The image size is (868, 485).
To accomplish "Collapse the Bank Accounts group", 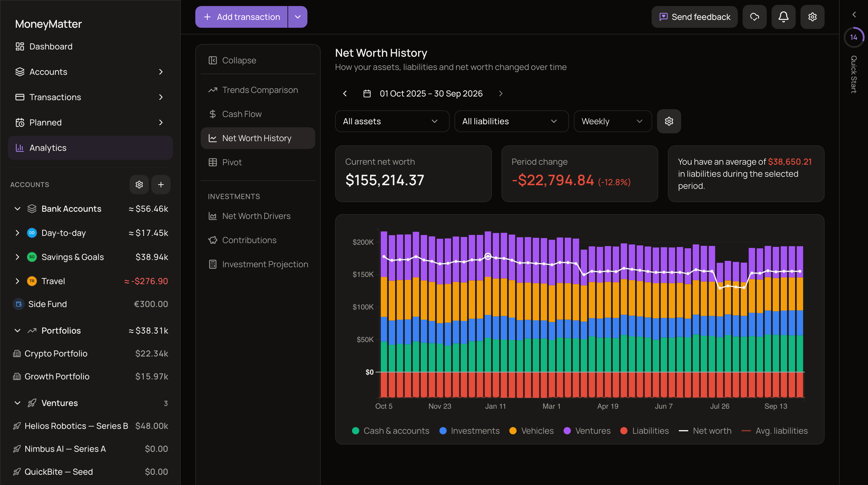I will click(17, 209).
